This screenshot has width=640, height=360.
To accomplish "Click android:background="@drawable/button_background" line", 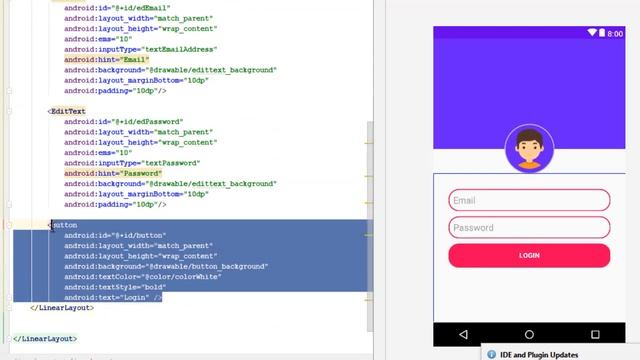I will tap(166, 267).
